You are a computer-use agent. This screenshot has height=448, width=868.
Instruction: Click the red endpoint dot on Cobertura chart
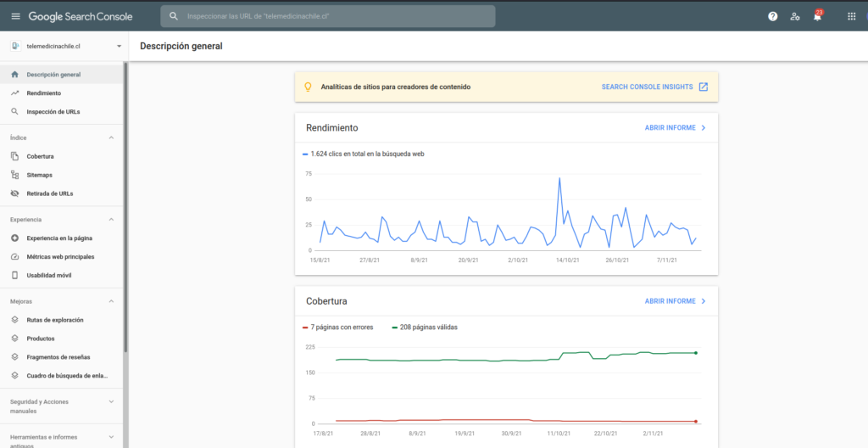pos(696,422)
